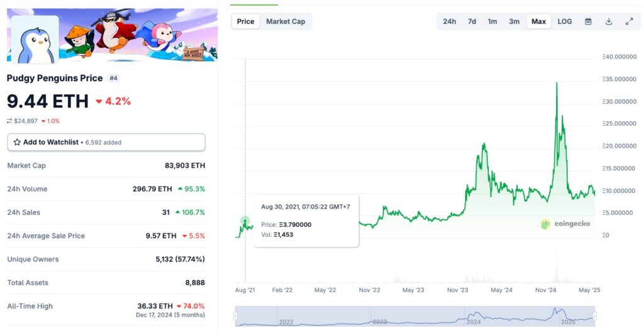Switch chart range to 1m
The height and width of the screenshot is (333, 644).
point(492,21)
